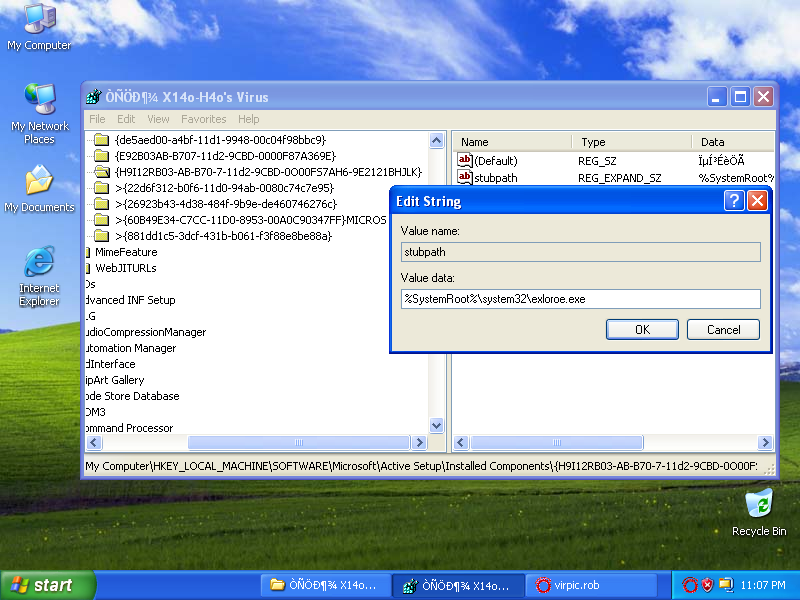
Task: Maximize the registry editor window
Action: [x=740, y=96]
